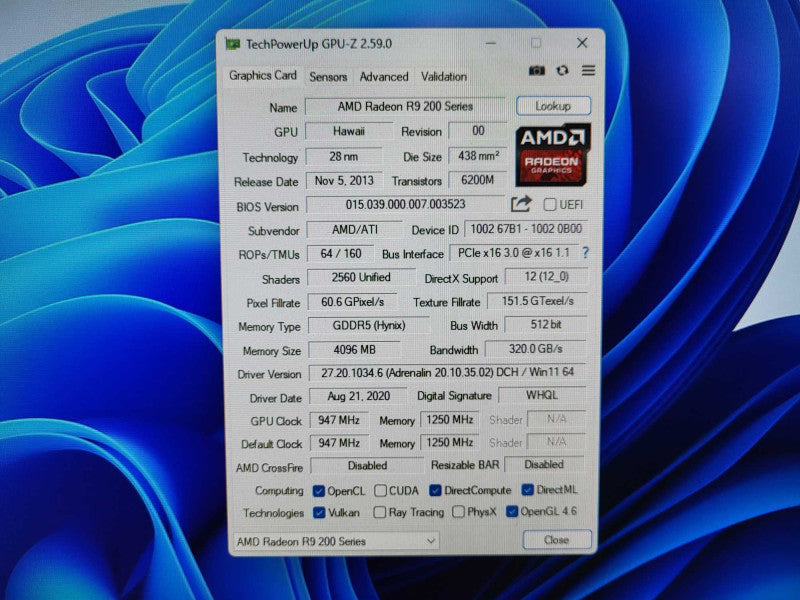Click the Resizable BAR value Disabled
The width and height of the screenshot is (800, 600).
544,465
